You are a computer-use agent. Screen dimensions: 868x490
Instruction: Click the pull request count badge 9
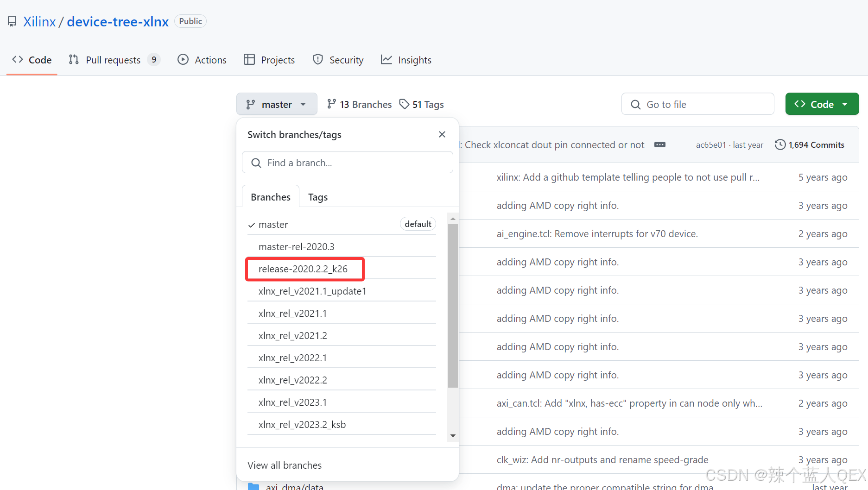(x=154, y=60)
